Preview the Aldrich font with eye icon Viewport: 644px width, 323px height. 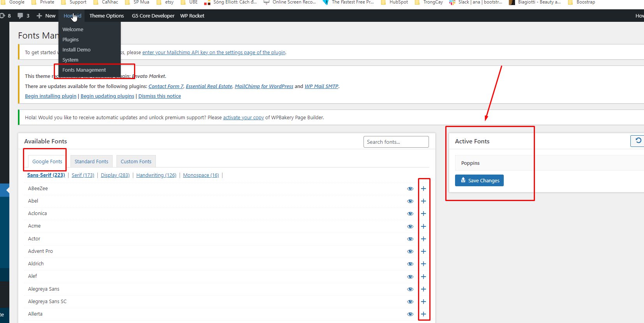[410, 264]
